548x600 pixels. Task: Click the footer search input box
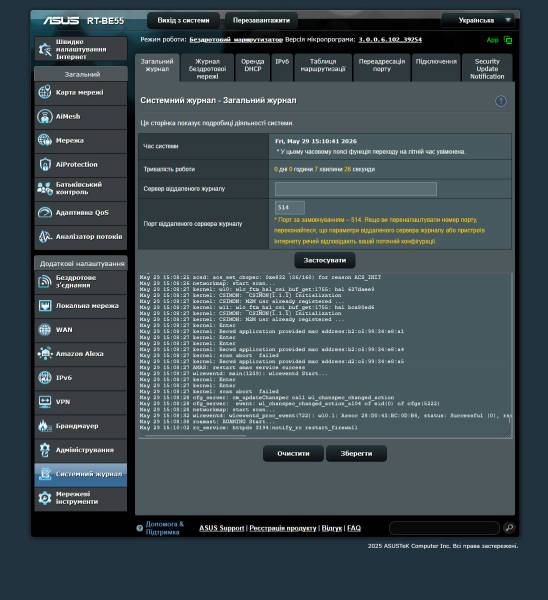coord(444,528)
